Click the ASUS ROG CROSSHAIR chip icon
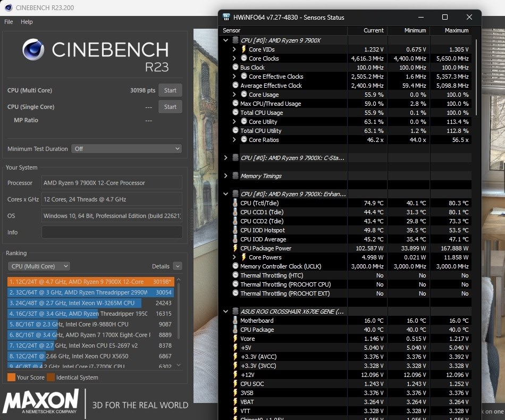505x420 pixels. pos(235,311)
